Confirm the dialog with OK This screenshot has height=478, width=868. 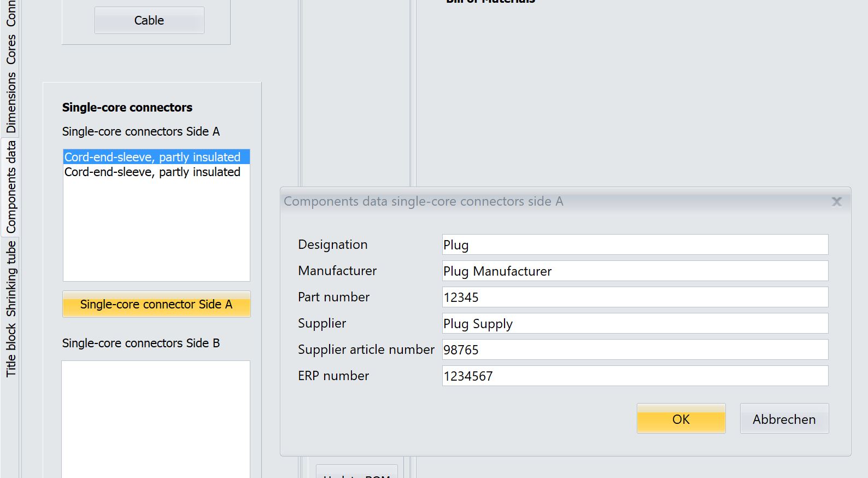[x=681, y=419]
